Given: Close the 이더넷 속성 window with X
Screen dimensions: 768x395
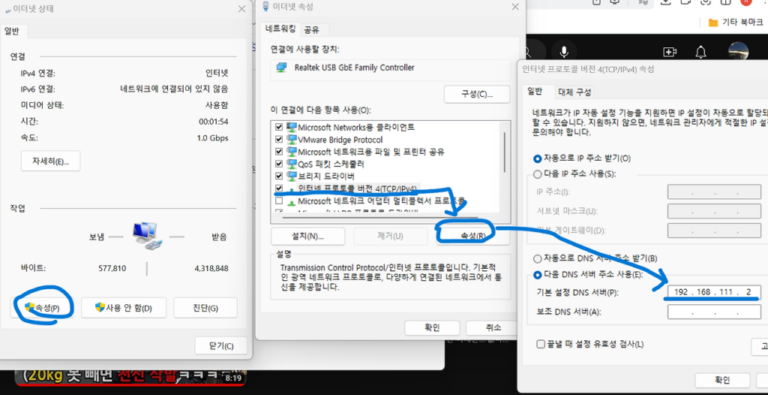Looking at the screenshot, I should pyautogui.click(x=515, y=7).
